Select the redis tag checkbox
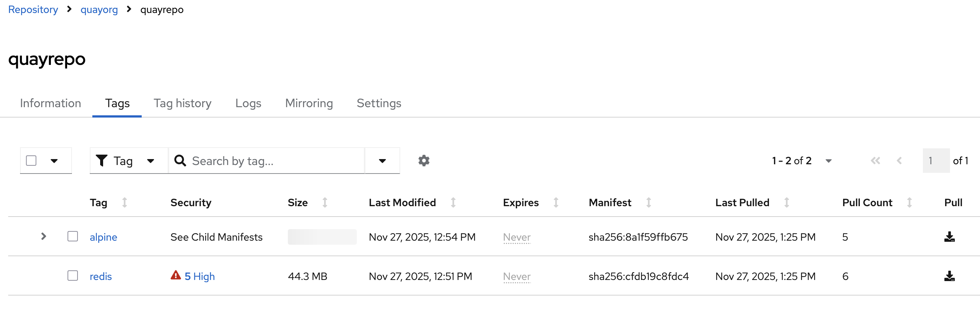 coord(73,276)
